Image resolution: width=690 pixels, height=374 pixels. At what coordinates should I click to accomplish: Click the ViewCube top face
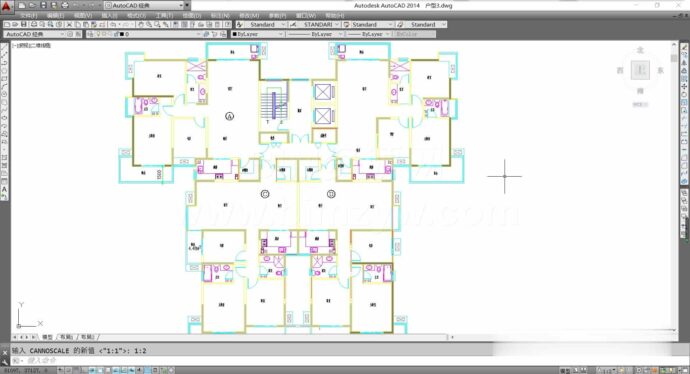640,70
